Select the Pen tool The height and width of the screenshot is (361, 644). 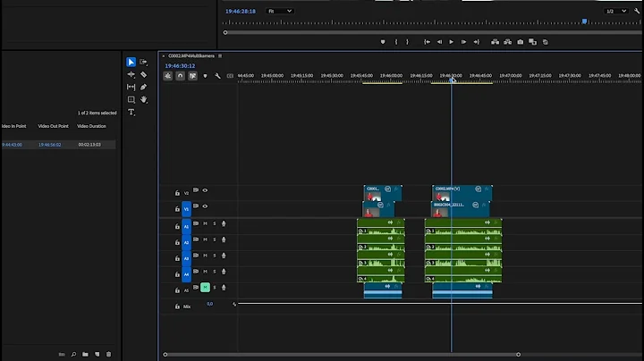[x=143, y=87]
